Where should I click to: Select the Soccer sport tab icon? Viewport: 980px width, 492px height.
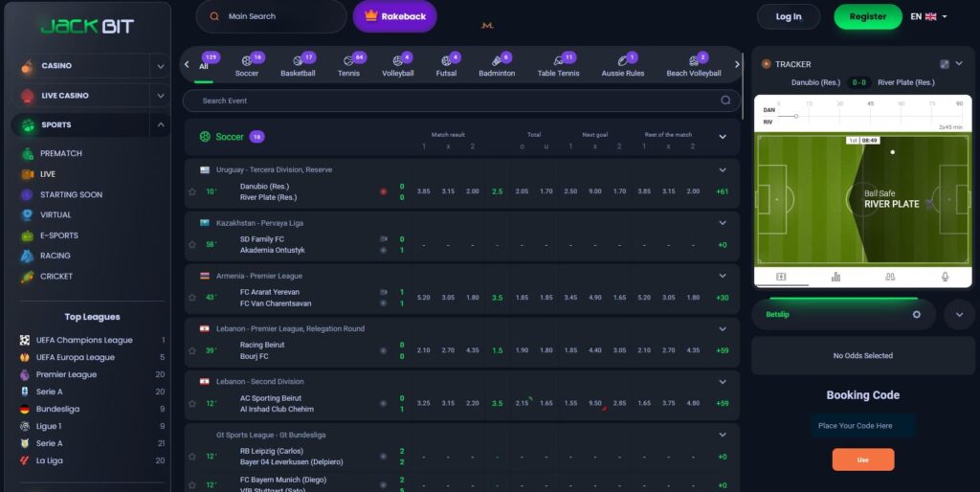tap(246, 61)
